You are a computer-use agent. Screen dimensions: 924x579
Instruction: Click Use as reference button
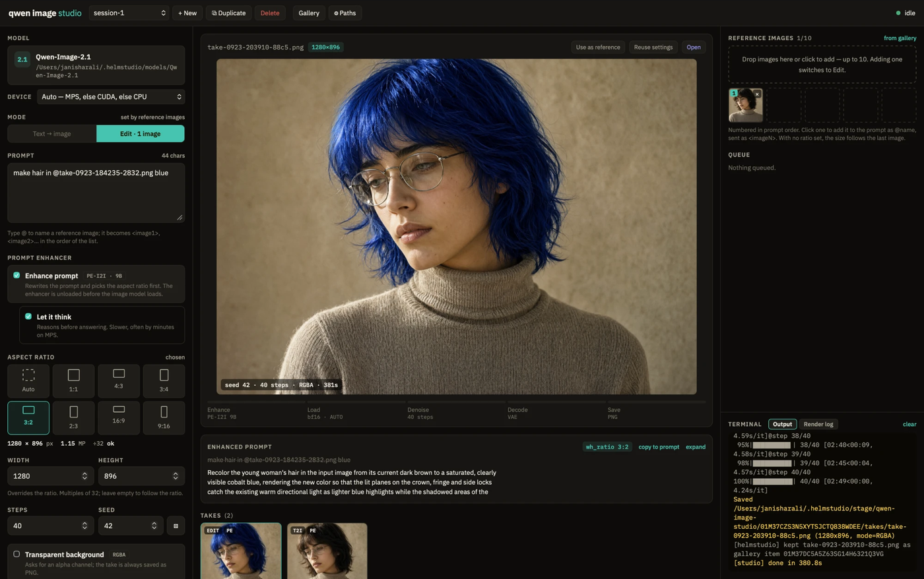point(598,47)
